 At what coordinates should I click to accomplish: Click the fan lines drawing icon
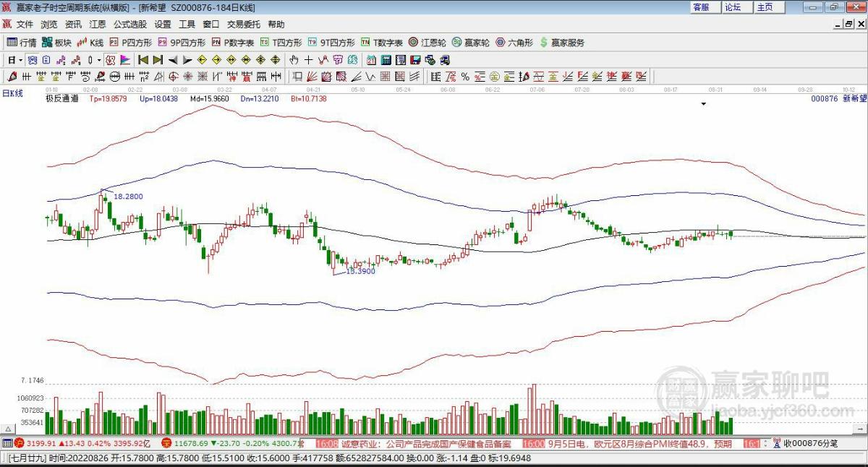point(311,76)
